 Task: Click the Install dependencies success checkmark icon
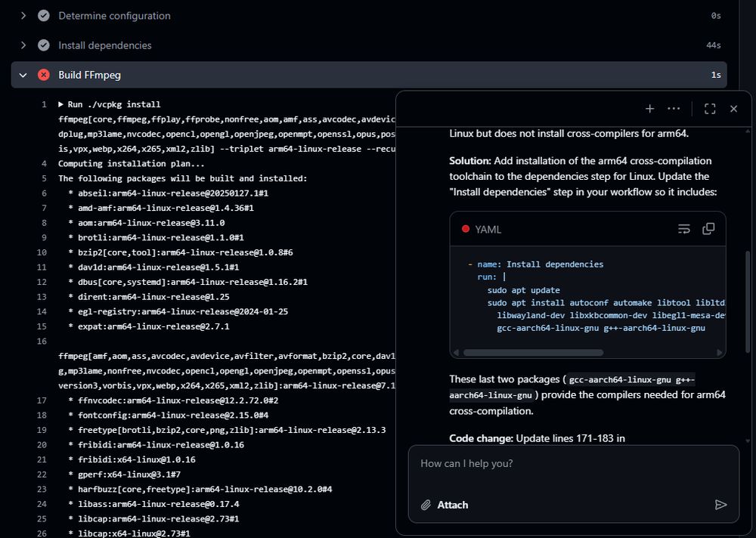[x=43, y=45]
